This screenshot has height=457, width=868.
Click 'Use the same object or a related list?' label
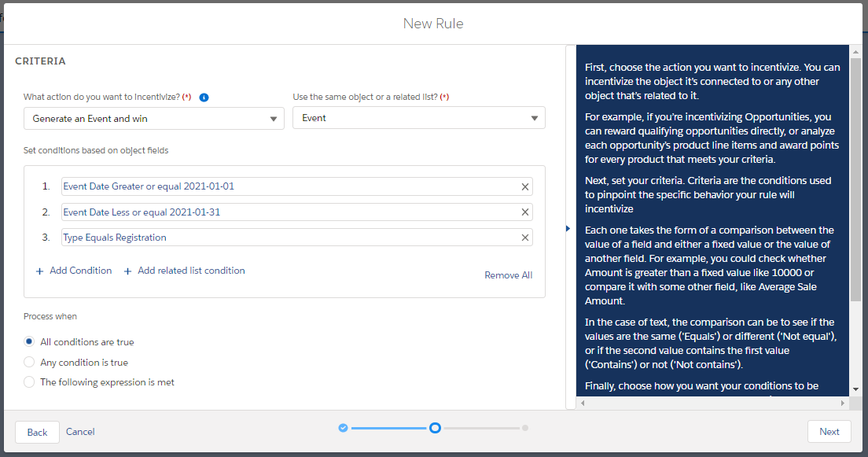click(x=371, y=97)
